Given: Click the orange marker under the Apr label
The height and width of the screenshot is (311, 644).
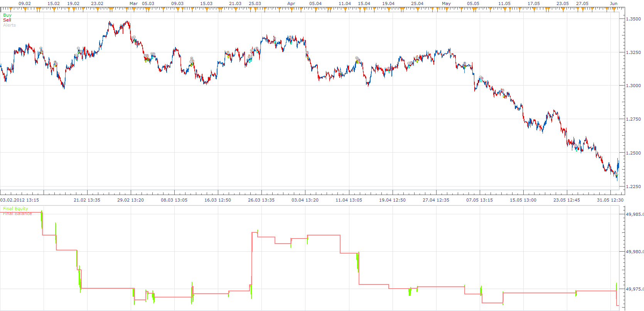Looking at the screenshot, I should pos(292,8).
